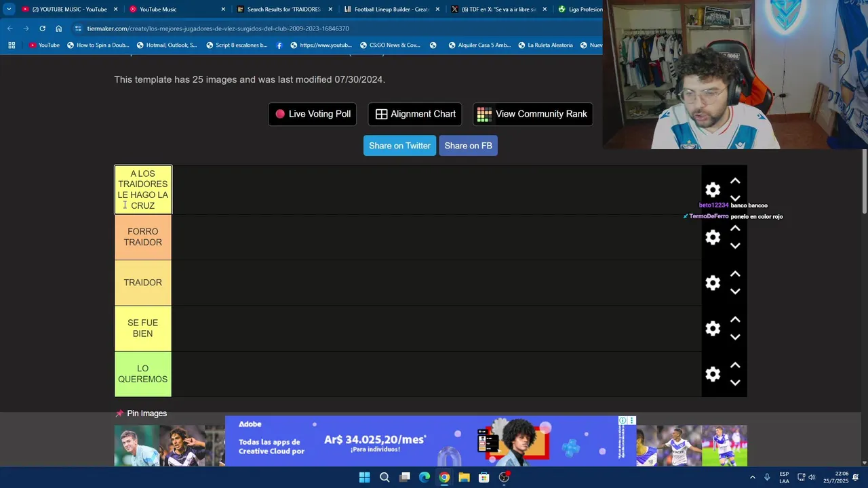
Task: Select the yellow 'A LOS TRAIDORES LE HAGO LA CRUZ' label
Action: [x=143, y=190]
